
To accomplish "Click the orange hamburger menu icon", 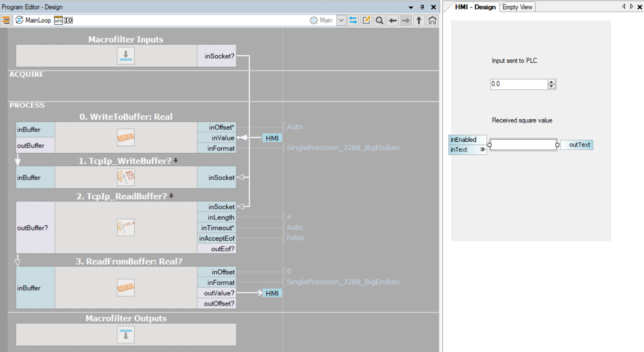I will coord(6,20).
